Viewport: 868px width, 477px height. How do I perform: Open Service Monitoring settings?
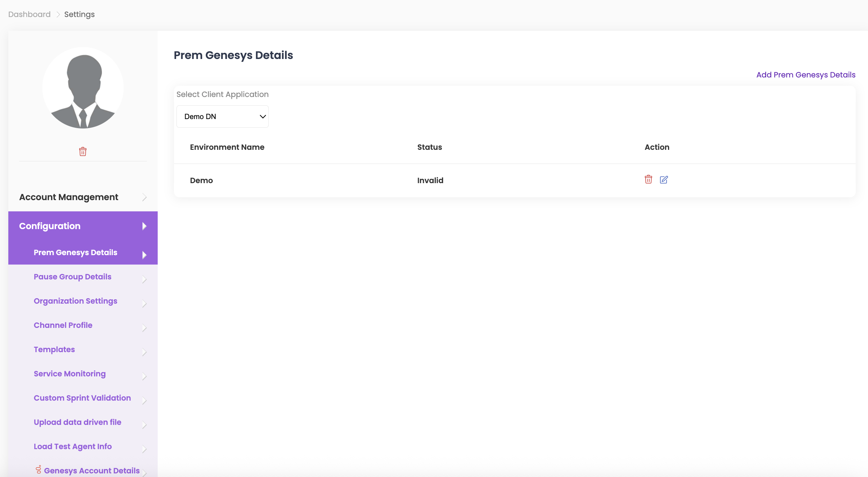69,374
